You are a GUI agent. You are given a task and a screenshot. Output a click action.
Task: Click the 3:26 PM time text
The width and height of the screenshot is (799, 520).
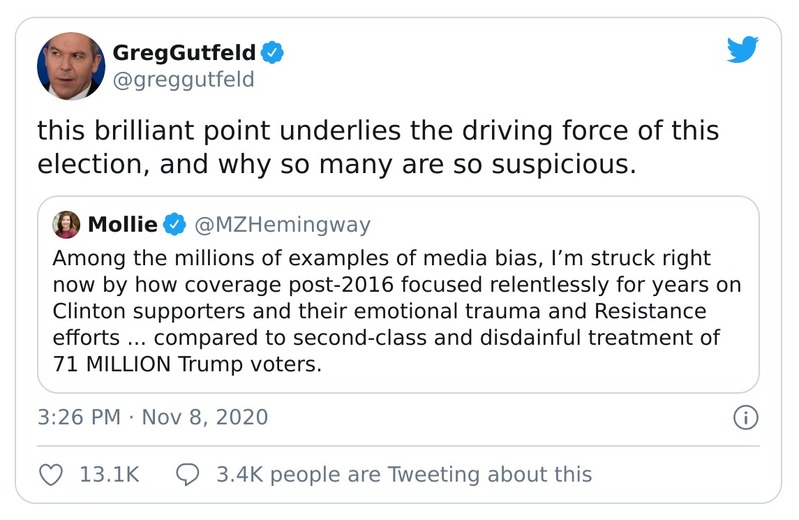78,417
